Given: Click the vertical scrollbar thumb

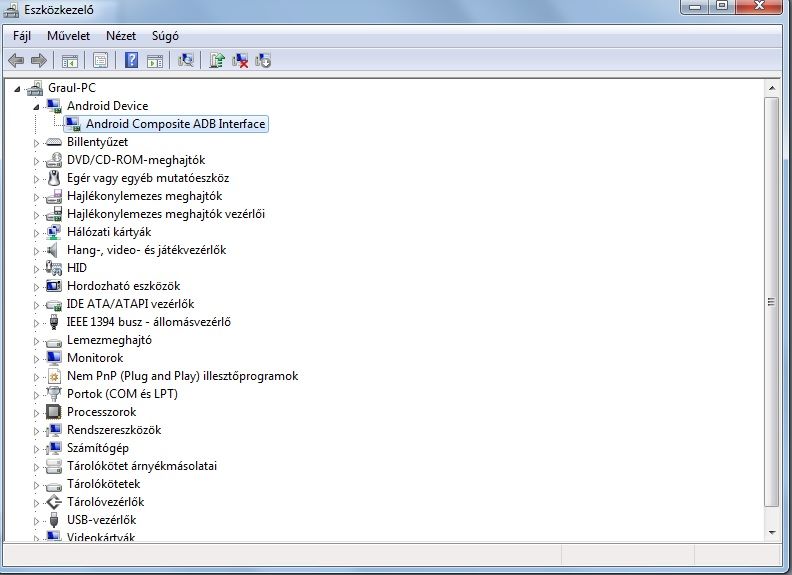Looking at the screenshot, I should (x=771, y=302).
